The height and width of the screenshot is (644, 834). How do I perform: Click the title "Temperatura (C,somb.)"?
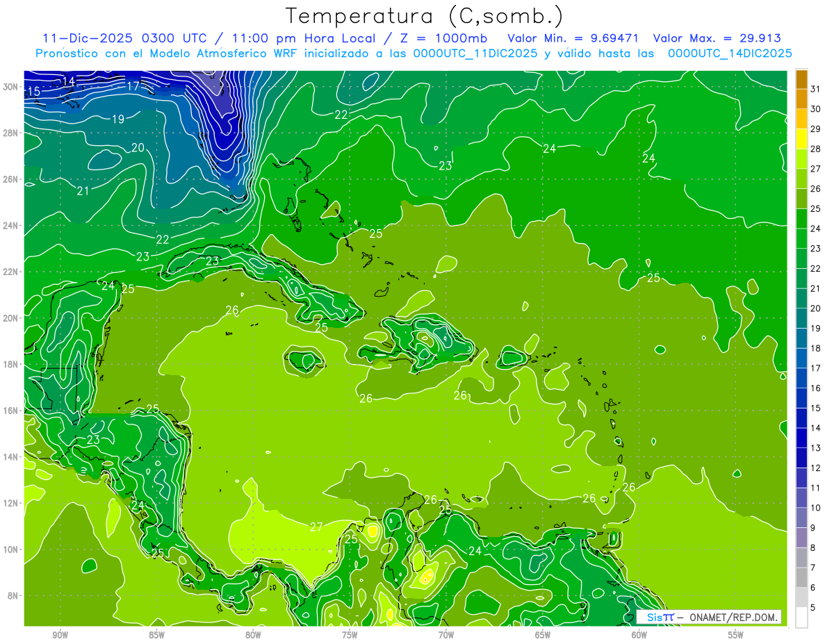tap(424, 16)
